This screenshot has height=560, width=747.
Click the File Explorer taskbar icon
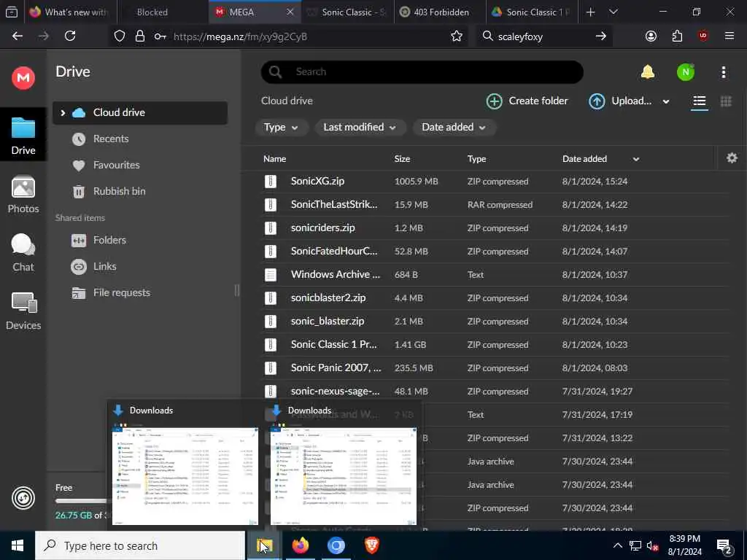click(x=264, y=545)
